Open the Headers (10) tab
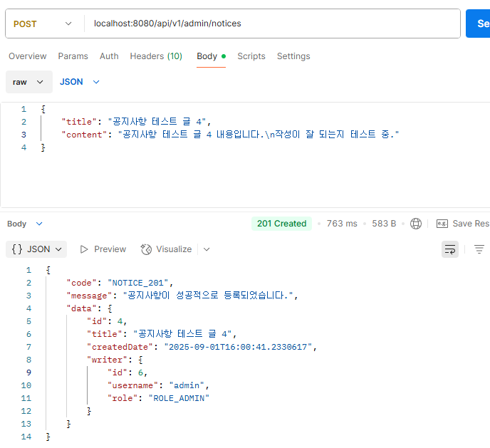The width and height of the screenshot is (490, 448). click(x=156, y=56)
